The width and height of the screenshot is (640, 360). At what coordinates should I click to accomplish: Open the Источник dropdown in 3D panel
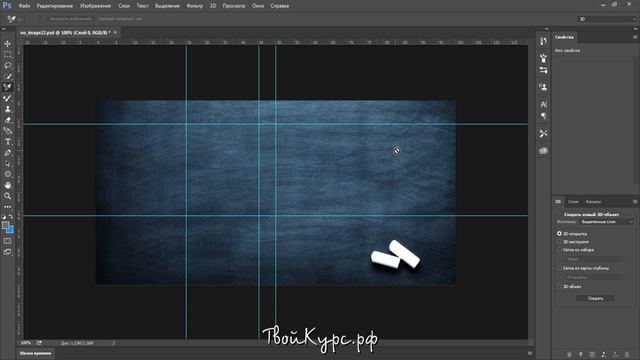(x=607, y=222)
